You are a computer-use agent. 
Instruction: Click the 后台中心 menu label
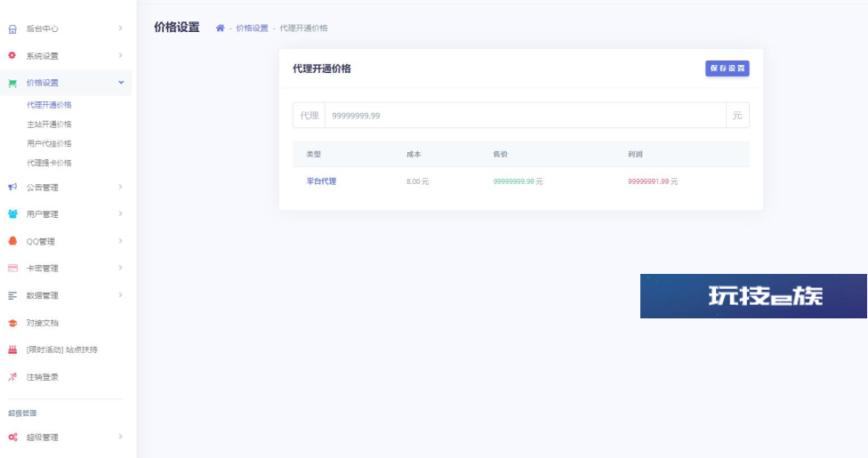[x=42, y=28]
